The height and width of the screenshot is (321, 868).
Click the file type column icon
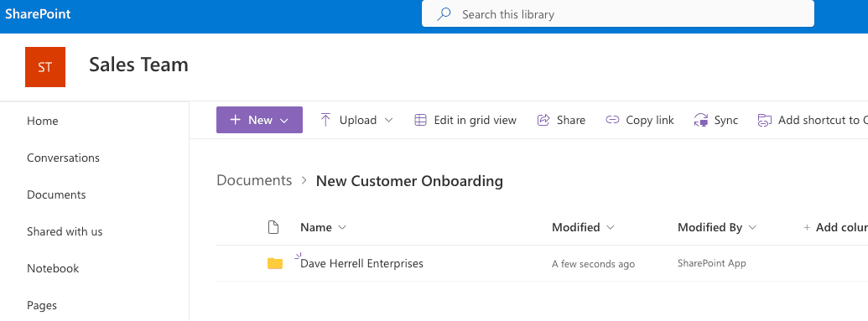click(x=273, y=227)
